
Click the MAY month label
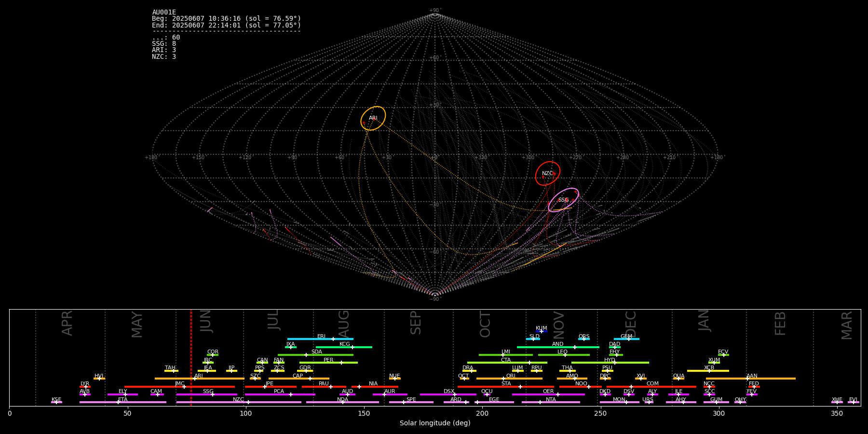(137, 324)
